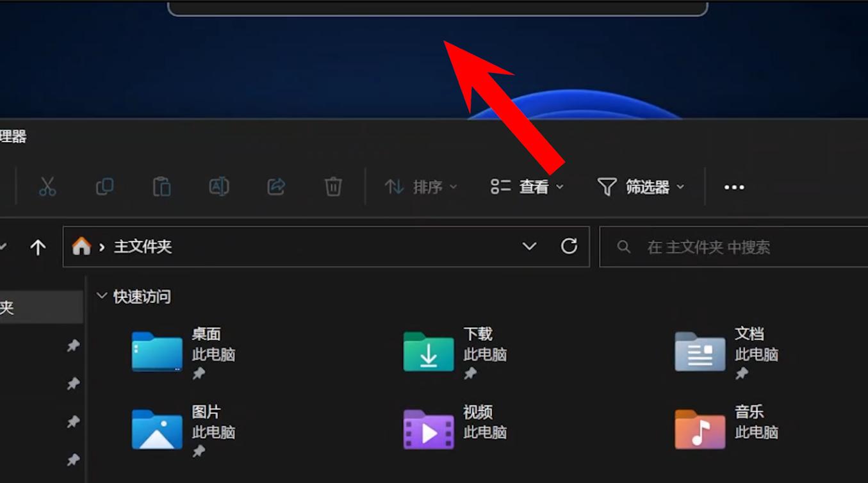This screenshot has width=868, height=483.
Task: Click the Delete trash icon
Action: 332,186
